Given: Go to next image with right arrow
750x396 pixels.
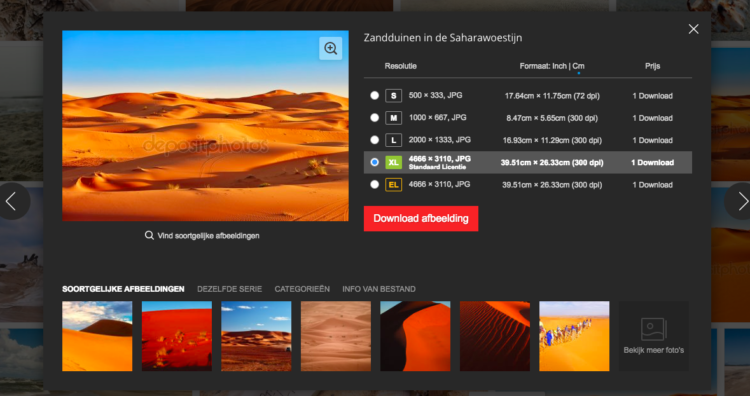Looking at the screenshot, I should [739, 201].
